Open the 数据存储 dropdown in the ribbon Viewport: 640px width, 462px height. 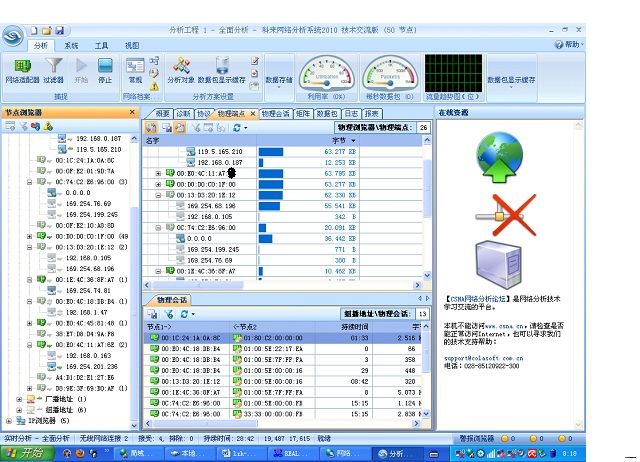coord(279,80)
